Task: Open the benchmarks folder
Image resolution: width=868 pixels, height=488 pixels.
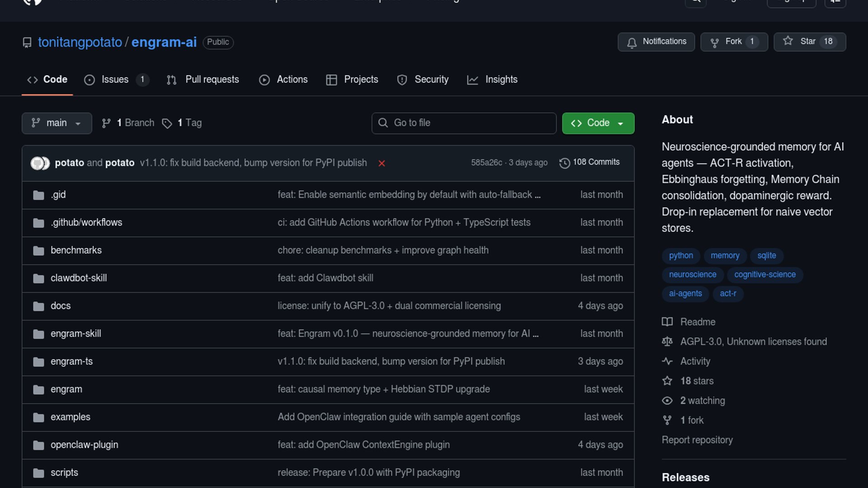Action: tap(76, 250)
